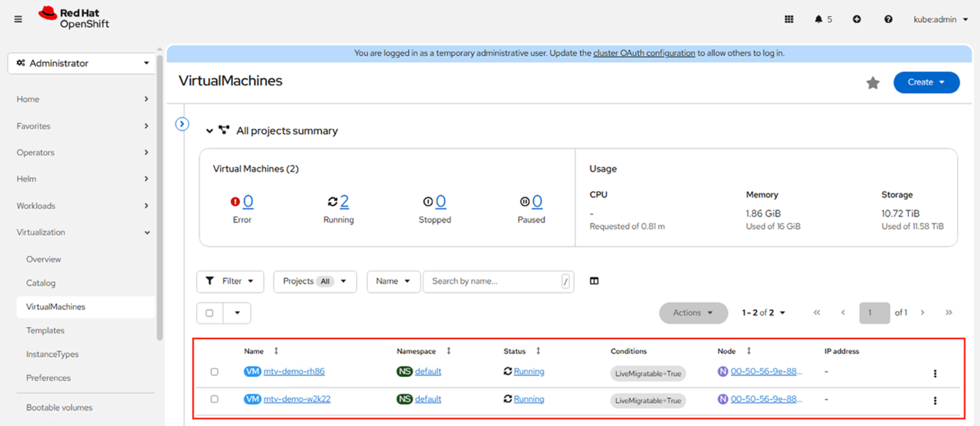Open Templates in the Virtualization menu
Image resolution: width=980 pixels, height=426 pixels.
point(45,331)
